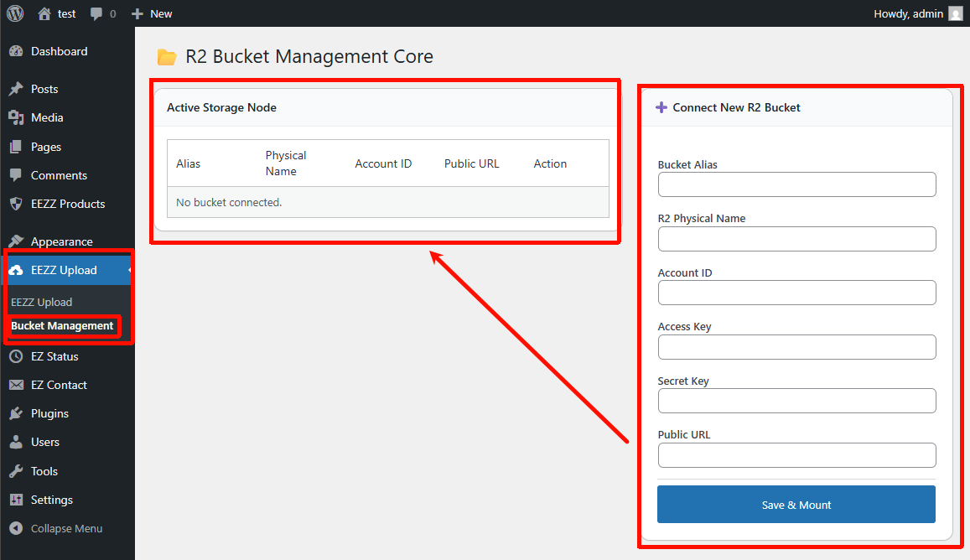Screen dimensions: 970x560
Task: Click the WordPress logo icon
Action: pyautogui.click(x=15, y=13)
